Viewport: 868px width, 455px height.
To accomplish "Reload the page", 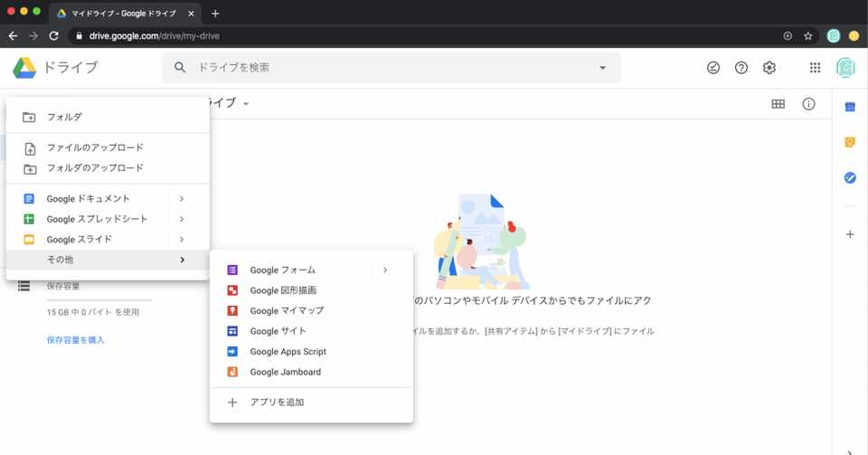I will (x=53, y=36).
